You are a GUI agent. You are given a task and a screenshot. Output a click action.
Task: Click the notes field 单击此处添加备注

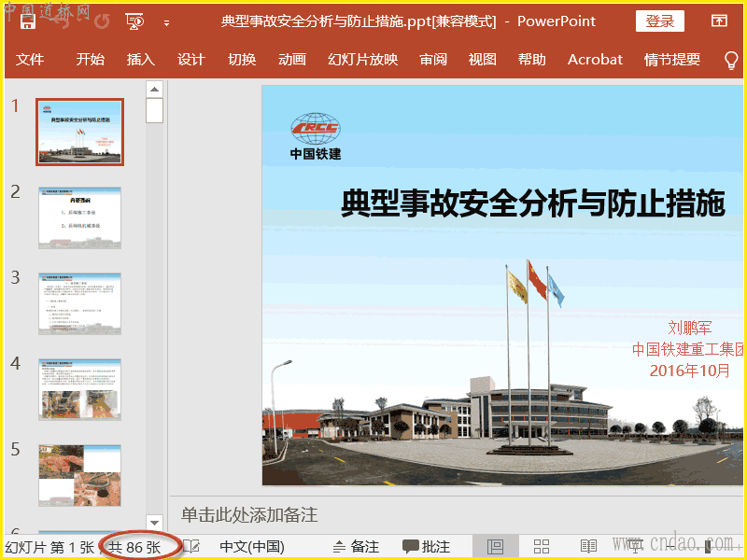point(249,515)
